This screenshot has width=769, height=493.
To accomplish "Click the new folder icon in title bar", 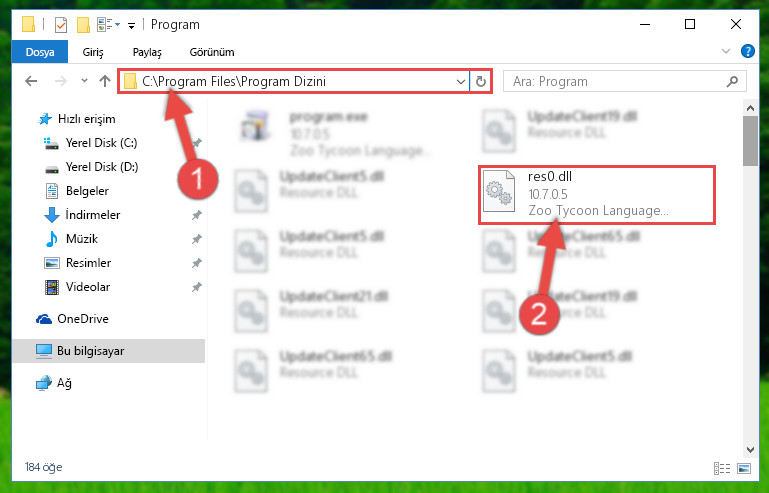I will coord(83,25).
